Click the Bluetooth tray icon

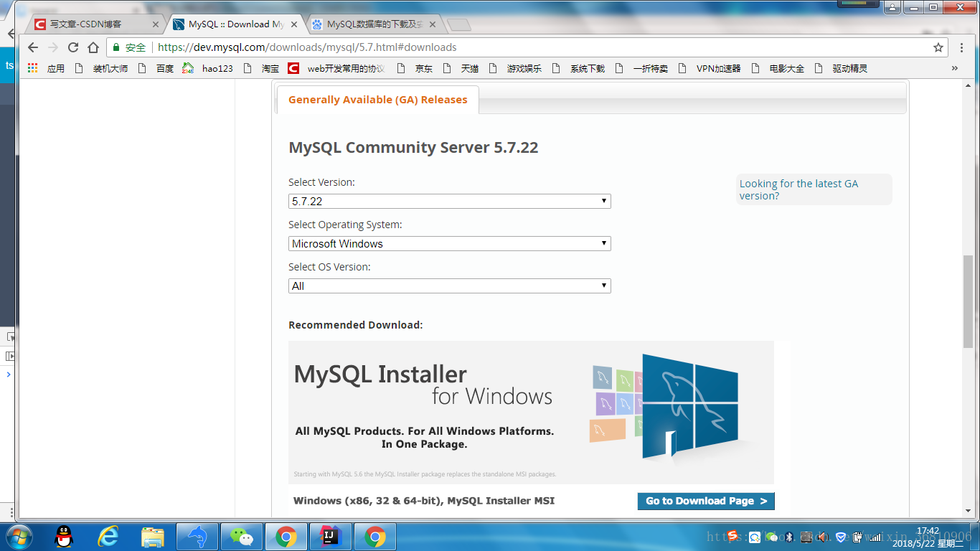[788, 537]
